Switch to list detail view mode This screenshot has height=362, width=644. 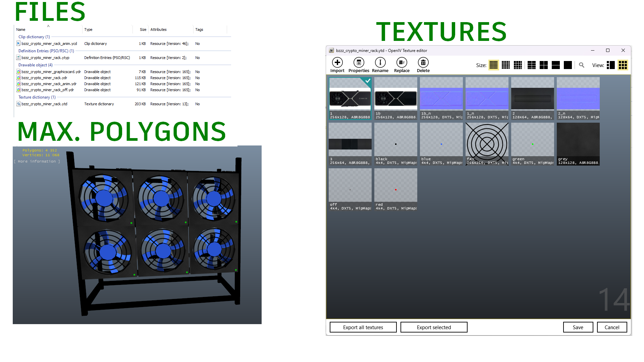(x=611, y=65)
